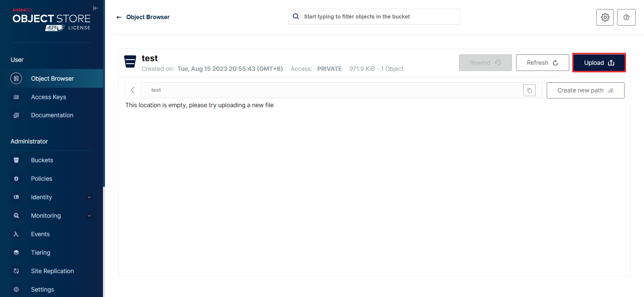The image size is (644, 297).
Task: Click Create new path button
Action: (585, 90)
